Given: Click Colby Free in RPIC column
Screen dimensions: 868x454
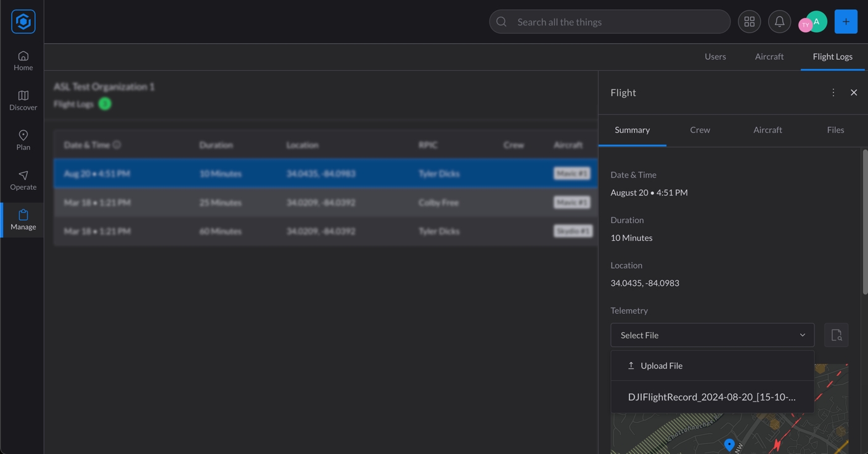Looking at the screenshot, I should [x=438, y=202].
